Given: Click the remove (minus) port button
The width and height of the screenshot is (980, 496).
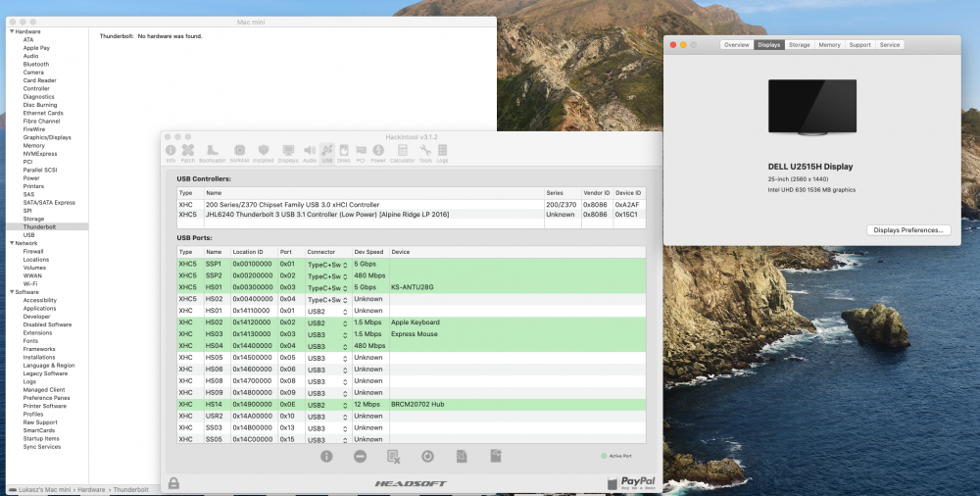Looking at the screenshot, I should click(360, 457).
